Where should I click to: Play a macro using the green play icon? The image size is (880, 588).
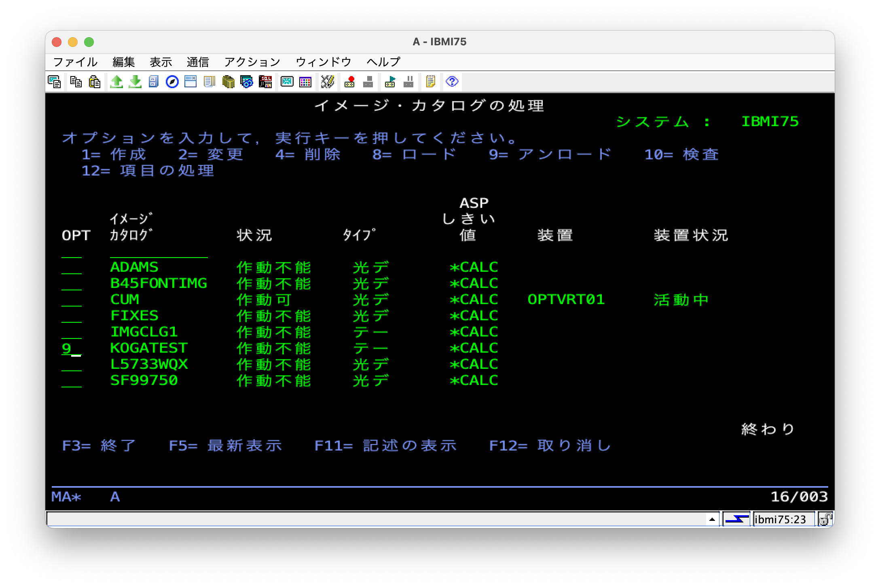pos(389,82)
